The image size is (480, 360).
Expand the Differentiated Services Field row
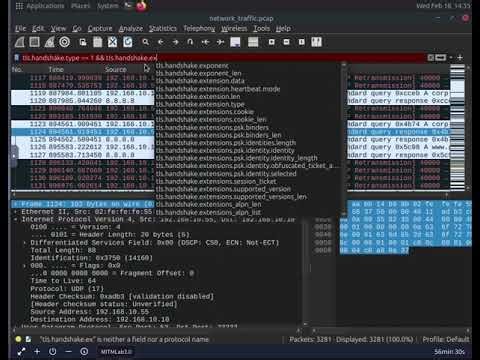pos(25,243)
